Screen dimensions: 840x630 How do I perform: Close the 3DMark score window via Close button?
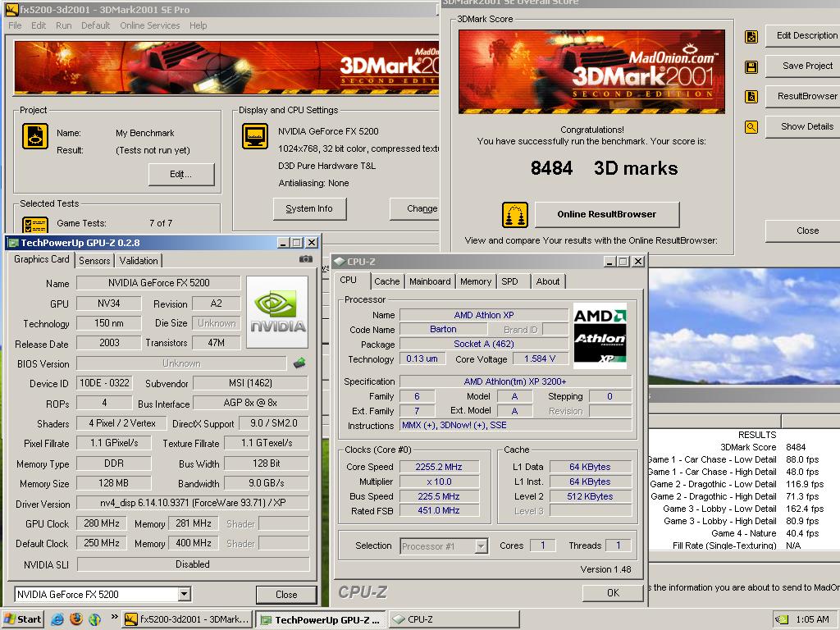802,231
